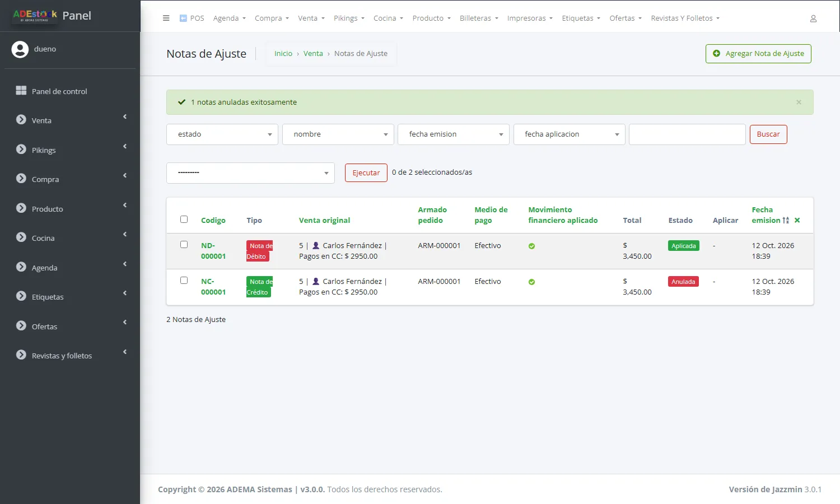Click the Ejecutar button
840x504 pixels.
coord(366,173)
